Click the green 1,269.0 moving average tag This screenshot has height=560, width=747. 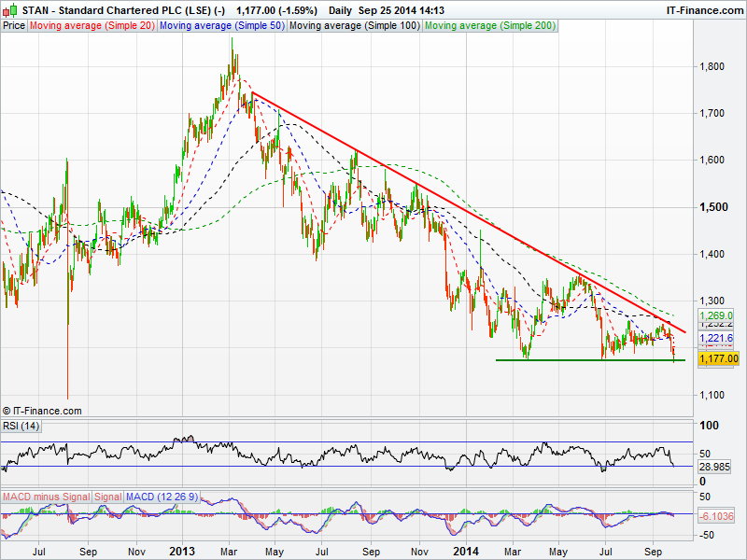[x=717, y=316]
